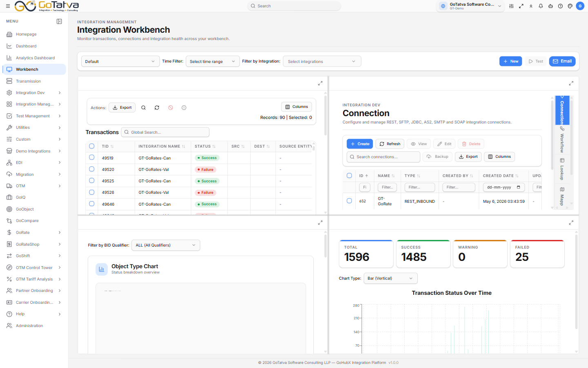Check the transaction row 49519
The height and width of the screenshot is (368, 588).
pyautogui.click(x=92, y=157)
